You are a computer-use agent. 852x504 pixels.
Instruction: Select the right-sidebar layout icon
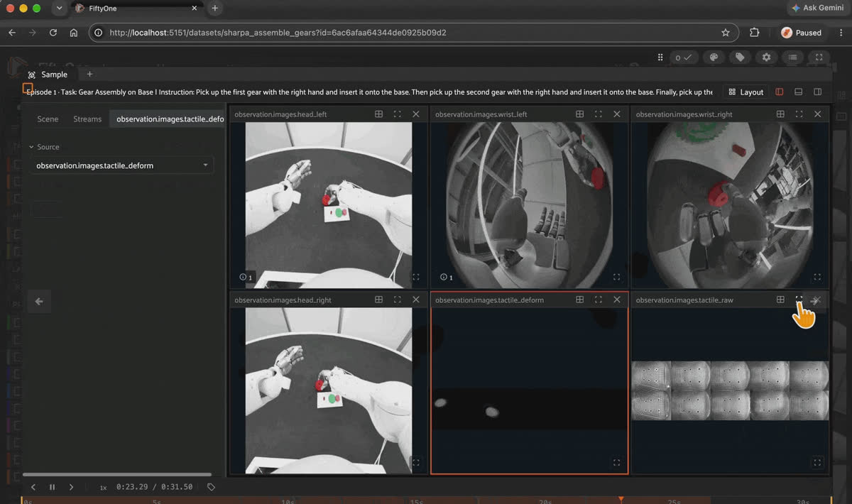pyautogui.click(x=818, y=92)
